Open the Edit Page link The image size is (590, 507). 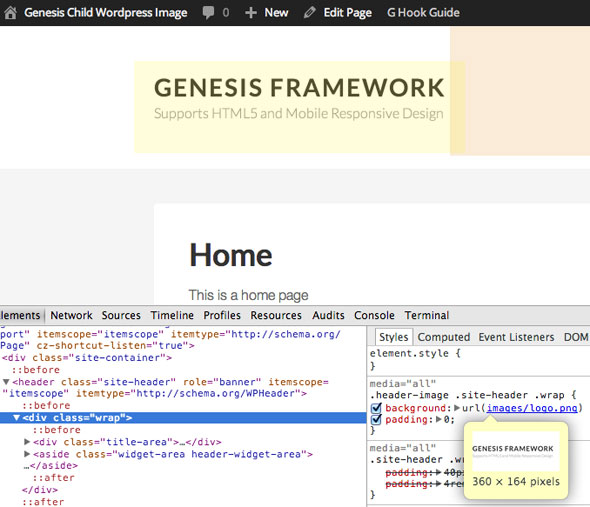348,12
